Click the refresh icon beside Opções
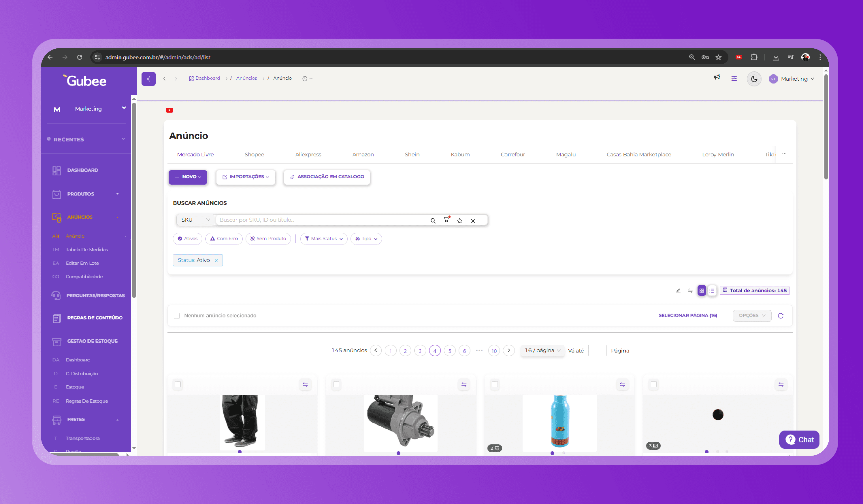 coord(781,315)
